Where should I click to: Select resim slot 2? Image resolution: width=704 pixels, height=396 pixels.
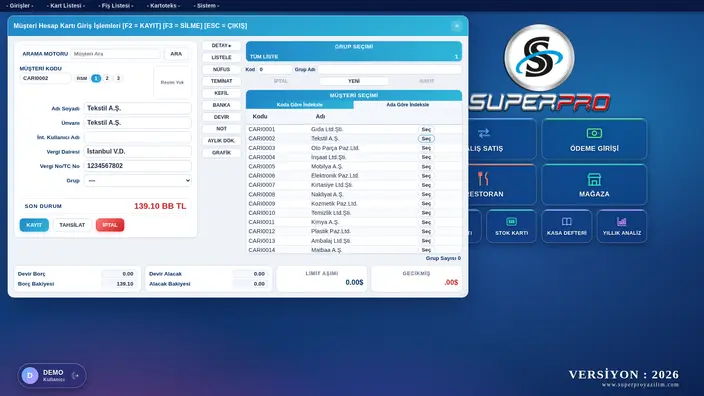coord(107,78)
